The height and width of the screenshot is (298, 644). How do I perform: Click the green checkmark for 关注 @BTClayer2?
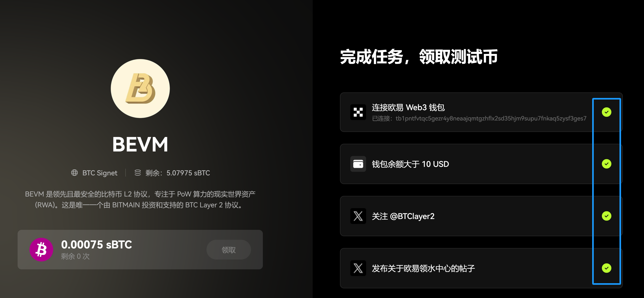coord(606,216)
